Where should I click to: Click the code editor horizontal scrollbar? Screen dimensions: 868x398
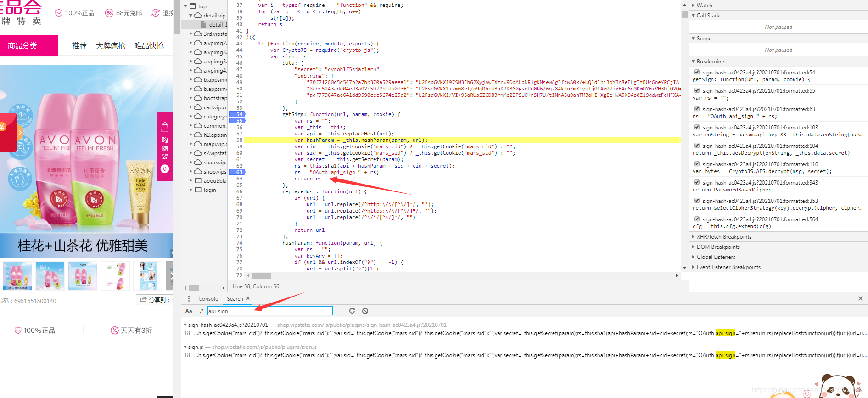pos(261,275)
